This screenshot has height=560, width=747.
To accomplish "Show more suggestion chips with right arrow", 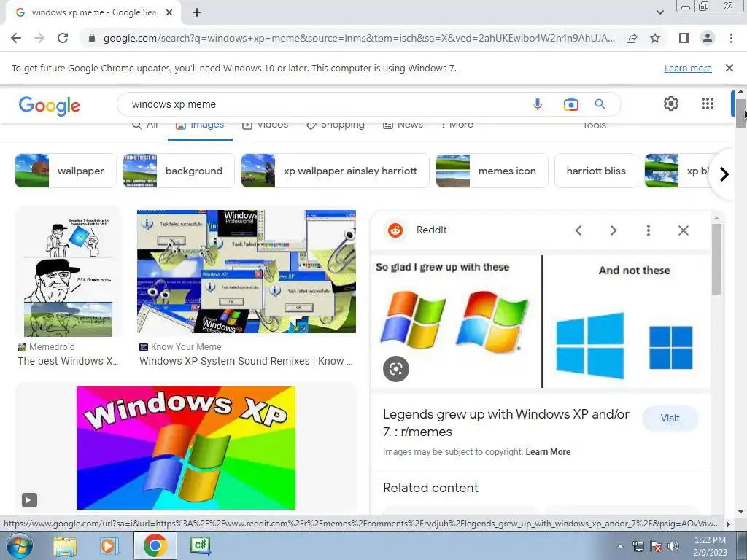I will (724, 174).
